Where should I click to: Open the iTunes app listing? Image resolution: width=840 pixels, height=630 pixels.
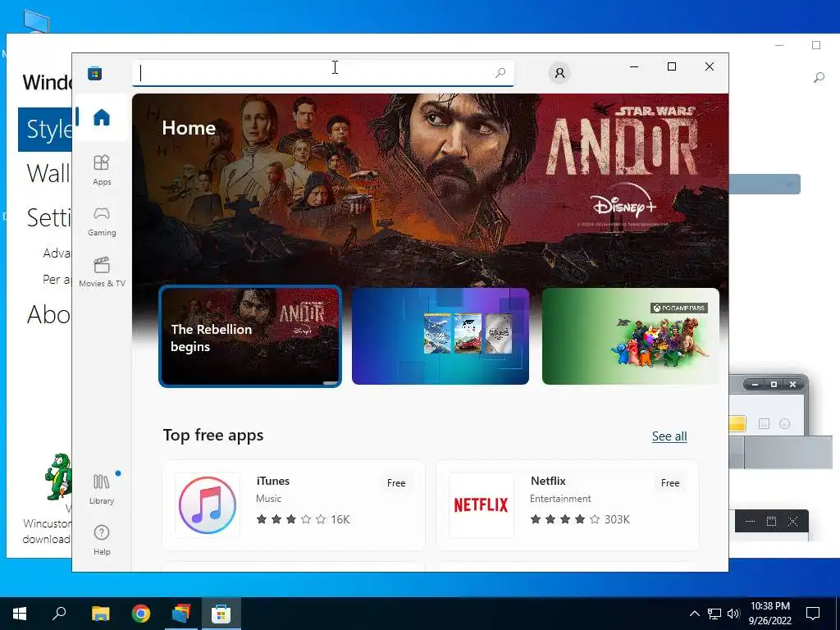pyautogui.click(x=294, y=505)
